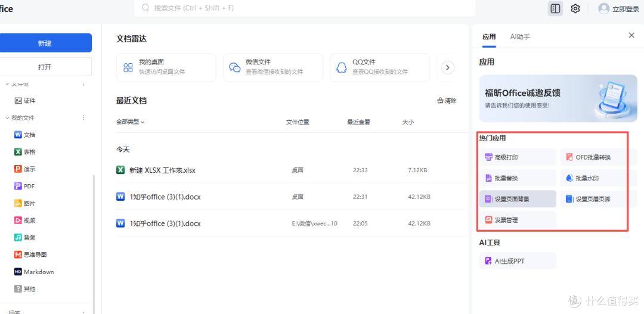Click the 设置页眉页脚 icon
Viewport: 644px width, 314px height.
coord(569,199)
